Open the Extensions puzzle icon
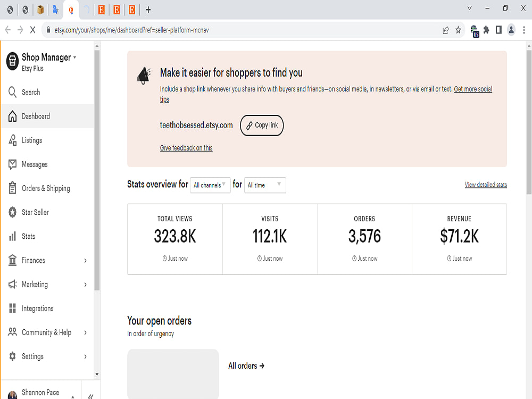Viewport: 532px width, 399px height. click(x=487, y=30)
